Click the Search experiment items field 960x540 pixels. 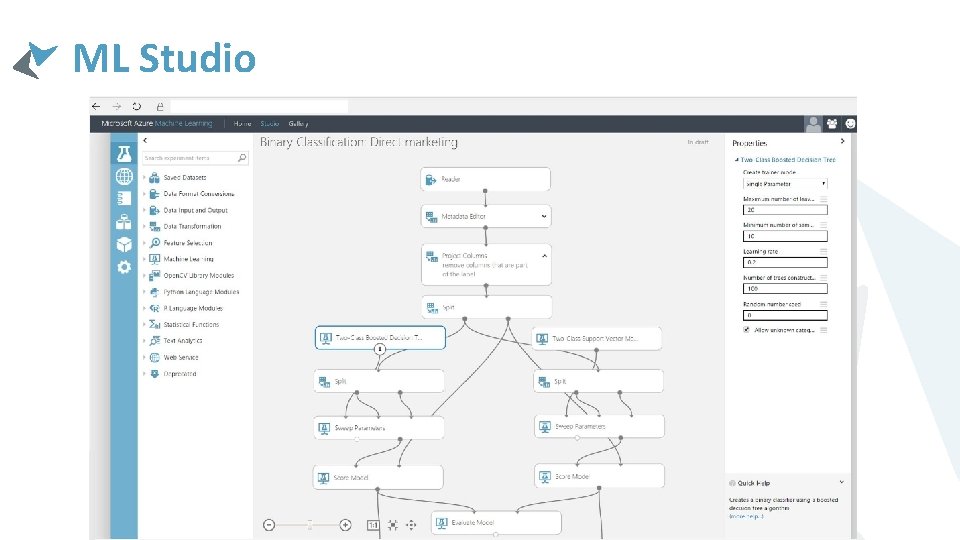point(195,158)
